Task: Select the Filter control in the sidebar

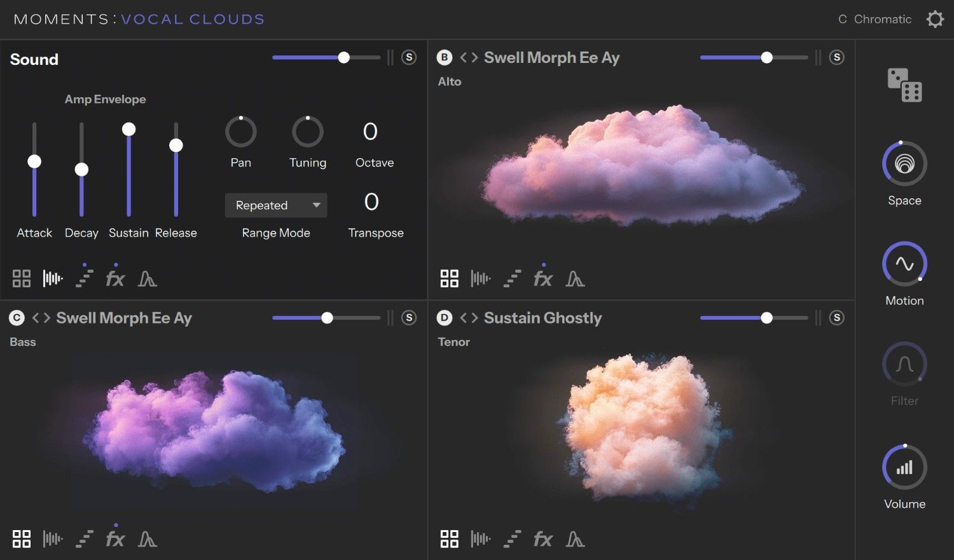Action: (904, 364)
